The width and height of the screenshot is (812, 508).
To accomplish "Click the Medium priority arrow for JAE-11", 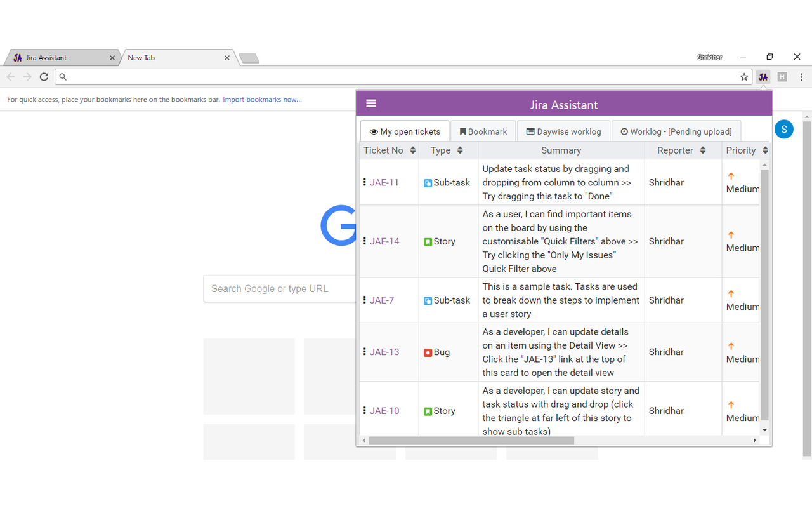I will pyautogui.click(x=731, y=176).
